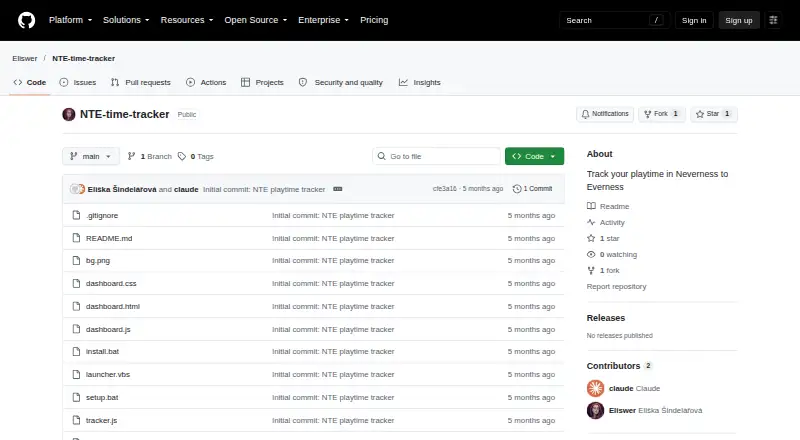
Task: Open the green Code dropdown button
Action: pos(534,156)
